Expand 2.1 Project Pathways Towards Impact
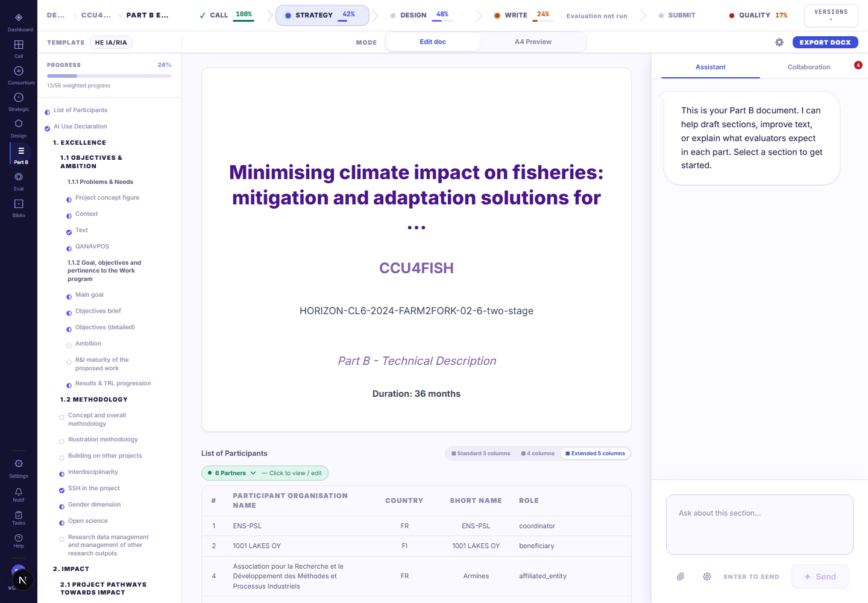 [x=103, y=589]
